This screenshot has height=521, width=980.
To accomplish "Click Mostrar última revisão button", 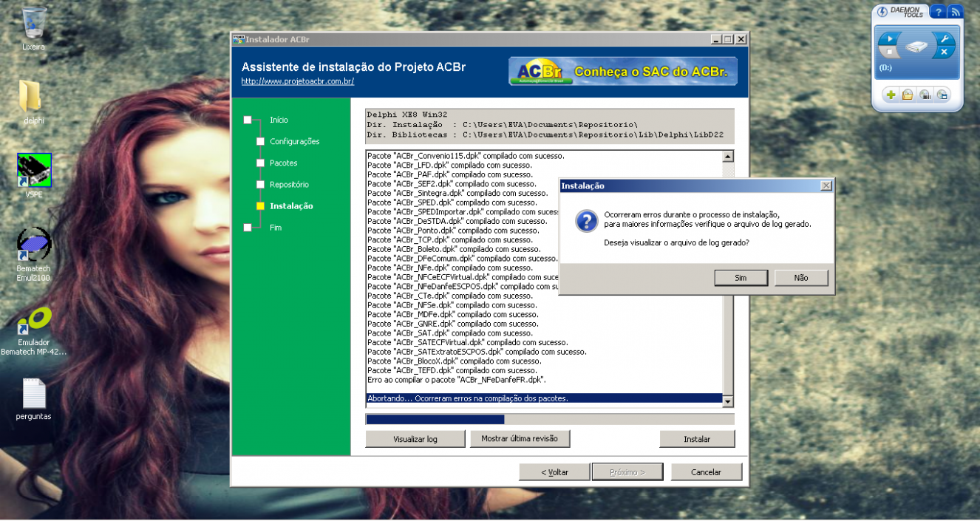I will pyautogui.click(x=520, y=438).
